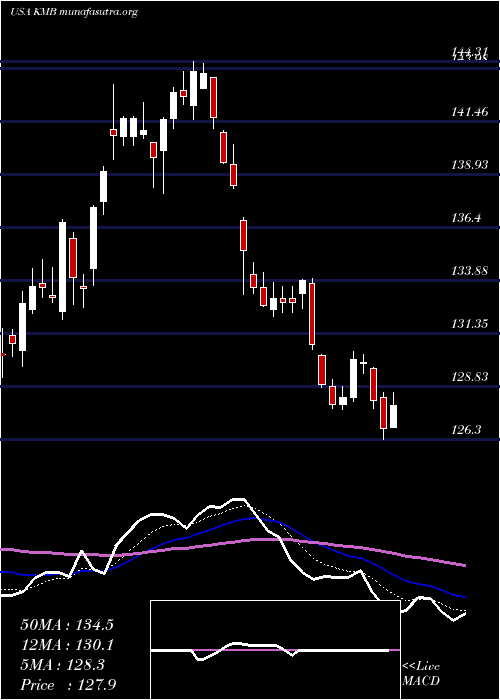This screenshot has width=500, height=700.
Task: Click the 'USA KMB munafasutra.org' title text
Action: pyautogui.click(x=74, y=12)
